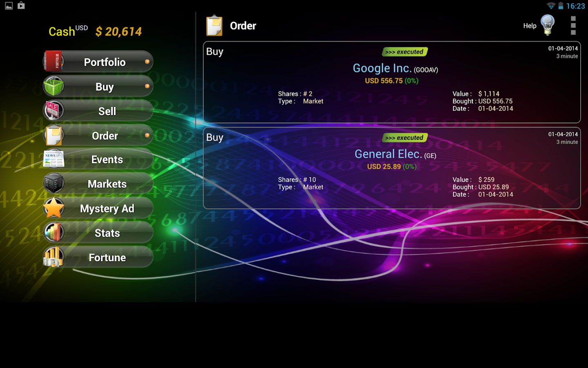Tap the Wi-Fi status icon

tap(551, 6)
